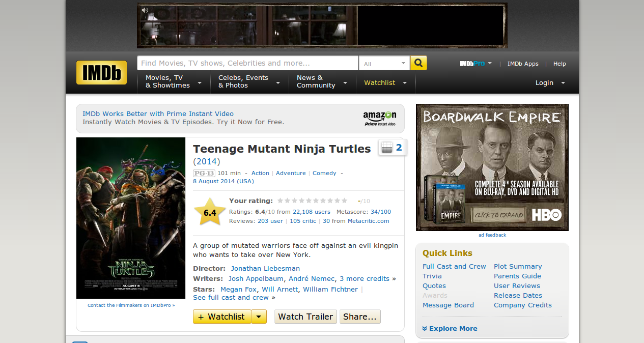Open the Jonathan Liebesman director link
Screen dimensions: 644x343
pos(265,268)
